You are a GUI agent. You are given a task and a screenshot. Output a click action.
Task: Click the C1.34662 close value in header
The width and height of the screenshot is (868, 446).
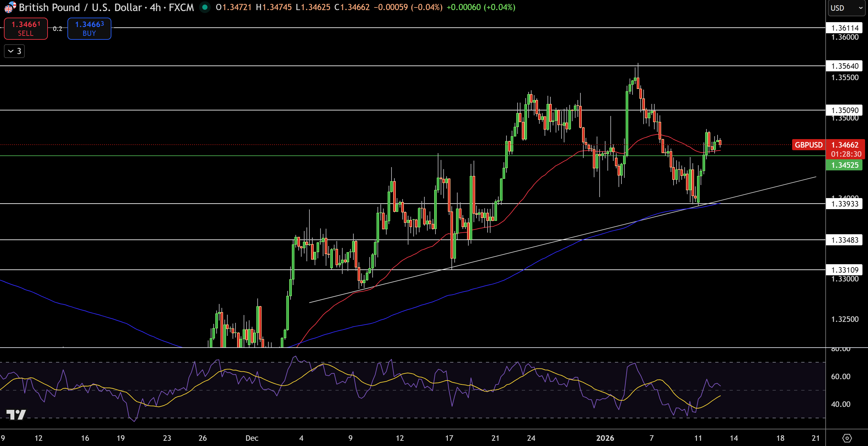click(x=352, y=7)
